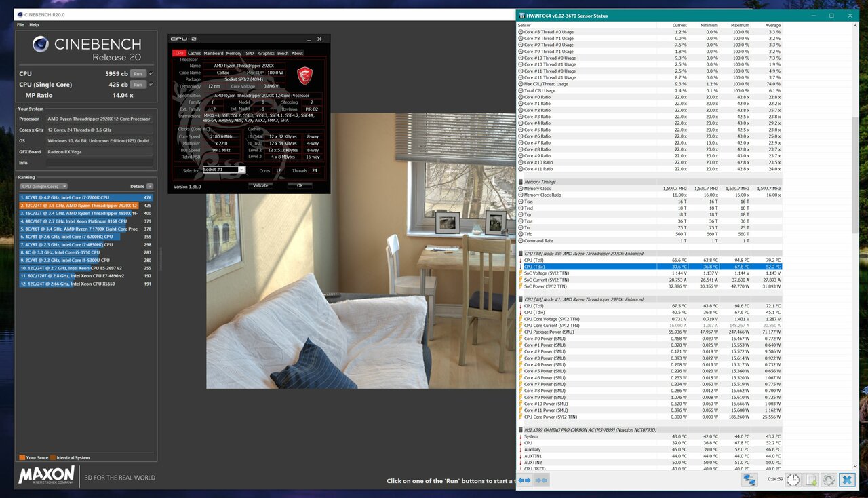The image size is (868, 498).
Task: Open HWiNFO sensor settings gear icon
Action: (828, 480)
